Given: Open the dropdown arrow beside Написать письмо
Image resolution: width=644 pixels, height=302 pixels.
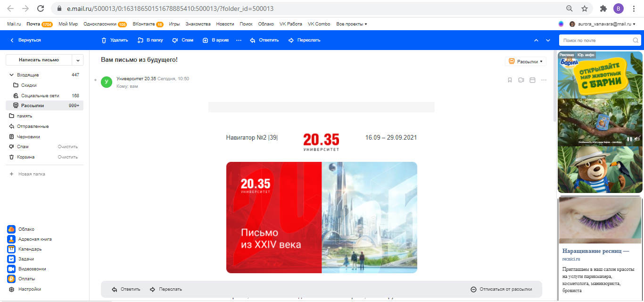Looking at the screenshot, I should point(78,60).
